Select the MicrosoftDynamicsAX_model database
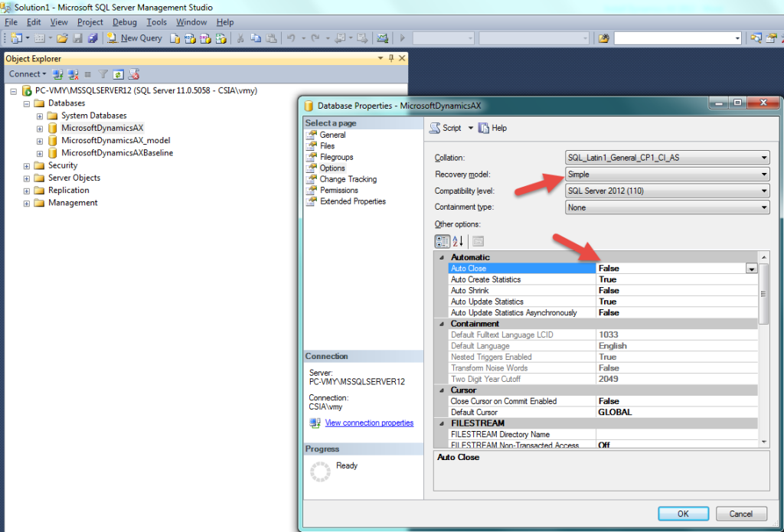Screen dimensions: 784x532 116,140
